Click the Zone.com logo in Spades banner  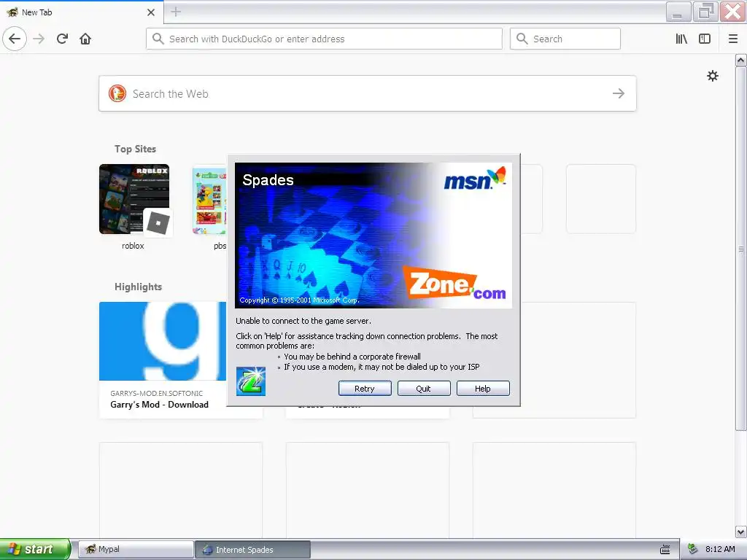[455, 282]
